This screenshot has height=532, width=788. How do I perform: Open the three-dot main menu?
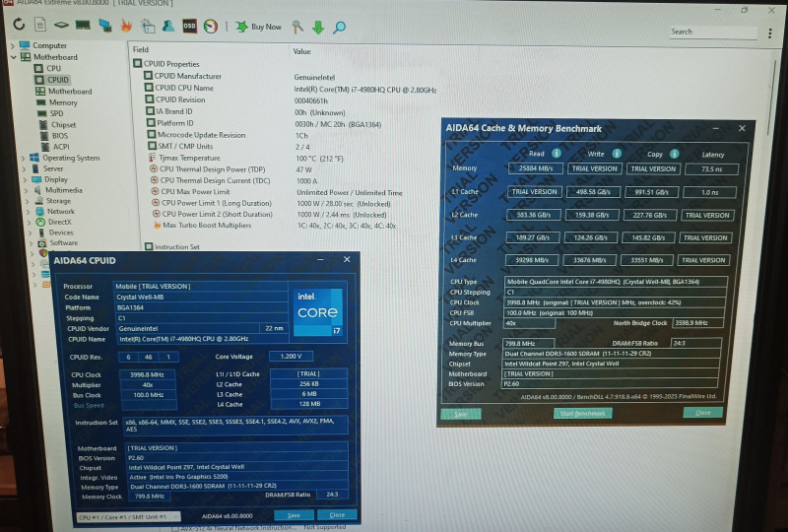point(770,33)
